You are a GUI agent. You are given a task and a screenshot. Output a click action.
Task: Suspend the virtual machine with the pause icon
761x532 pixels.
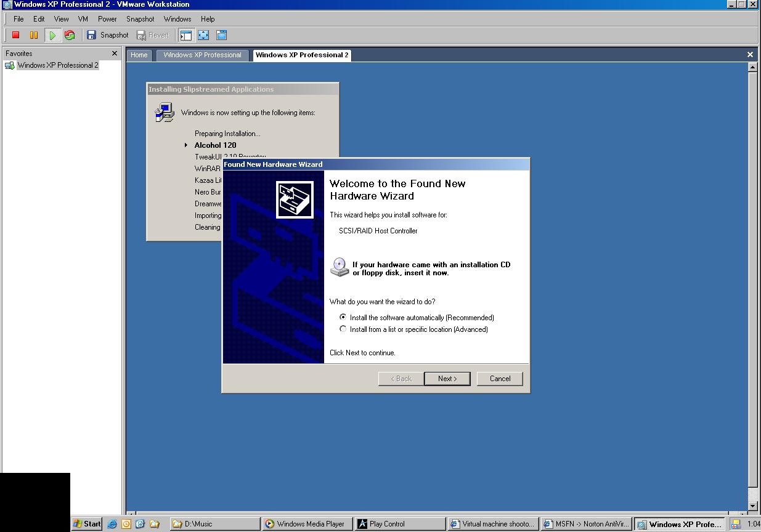coord(34,35)
